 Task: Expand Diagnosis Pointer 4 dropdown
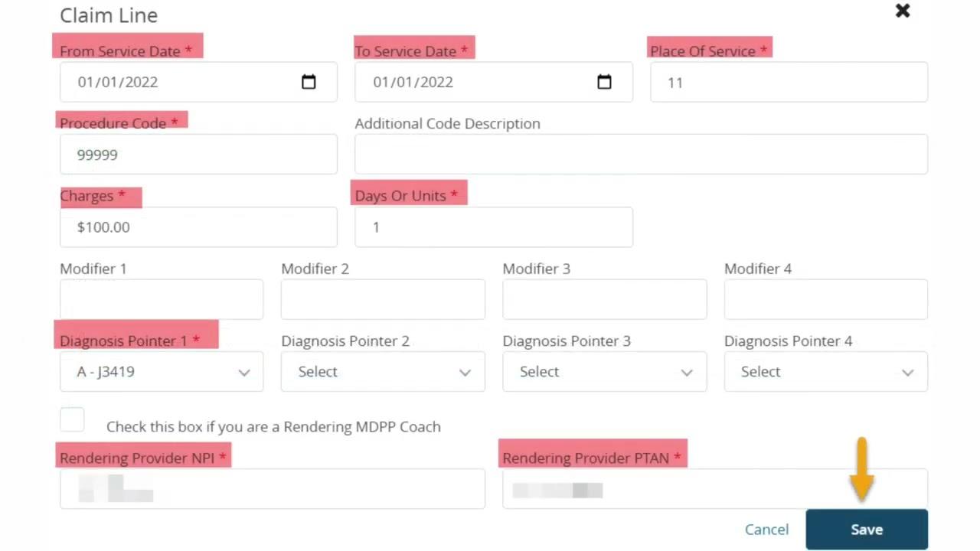[826, 372]
